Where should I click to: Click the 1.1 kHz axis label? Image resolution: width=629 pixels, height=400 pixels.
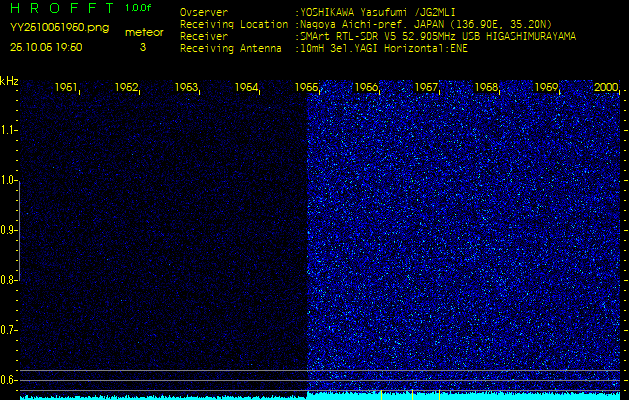pos(9,130)
